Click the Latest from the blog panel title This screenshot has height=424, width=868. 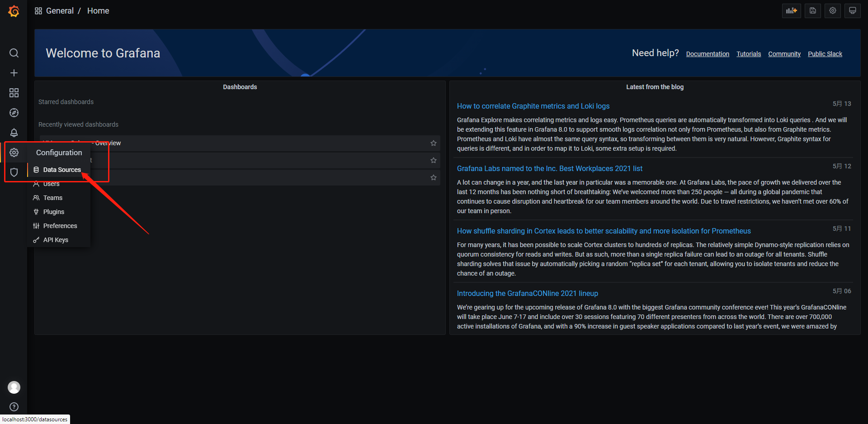tap(655, 87)
